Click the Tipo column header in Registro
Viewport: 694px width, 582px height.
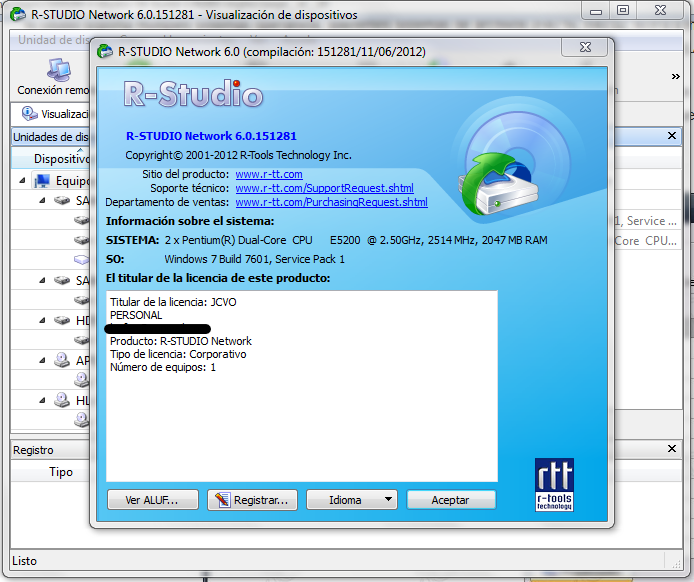tap(51, 472)
